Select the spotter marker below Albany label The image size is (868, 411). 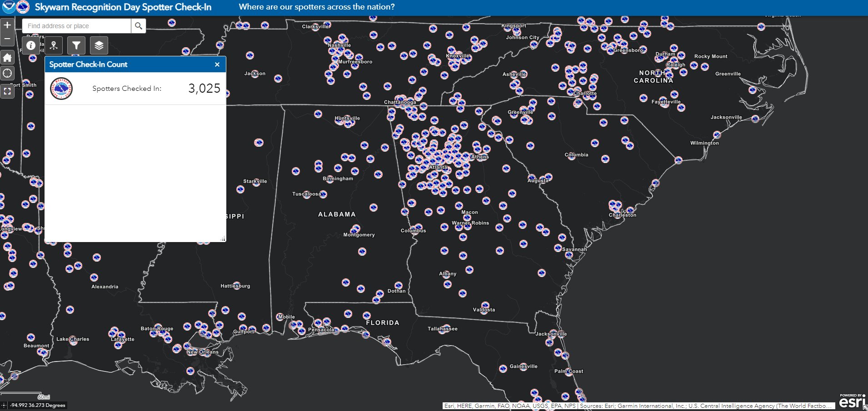448,284
